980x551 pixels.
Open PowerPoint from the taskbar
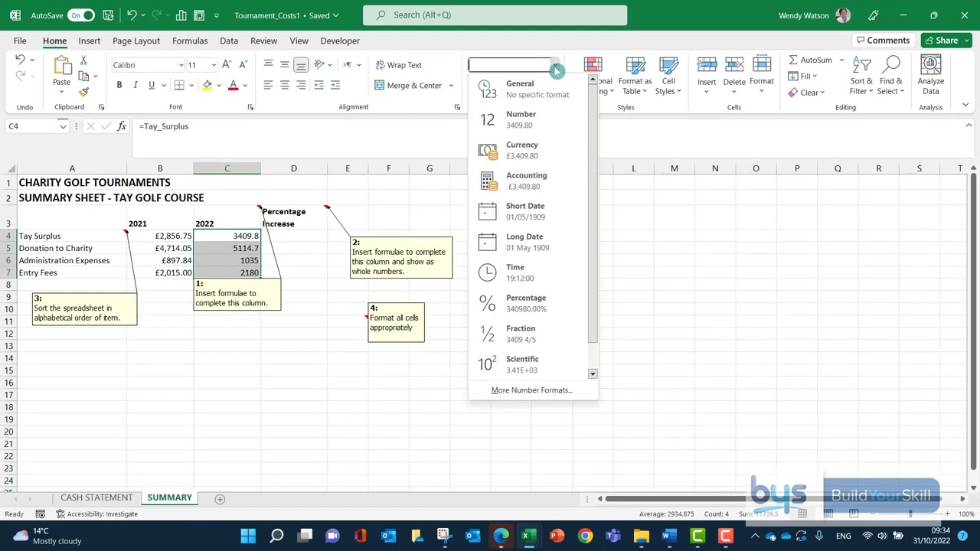557,536
